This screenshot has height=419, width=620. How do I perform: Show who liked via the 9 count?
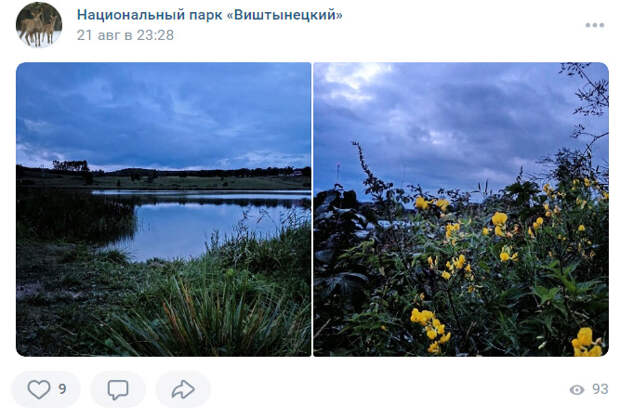tap(62, 389)
